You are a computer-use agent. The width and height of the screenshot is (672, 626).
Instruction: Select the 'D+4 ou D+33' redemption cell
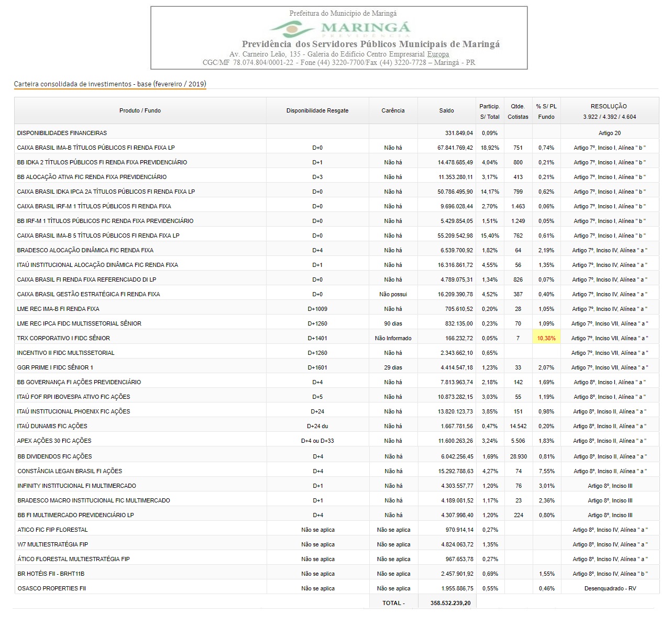pos(317,441)
